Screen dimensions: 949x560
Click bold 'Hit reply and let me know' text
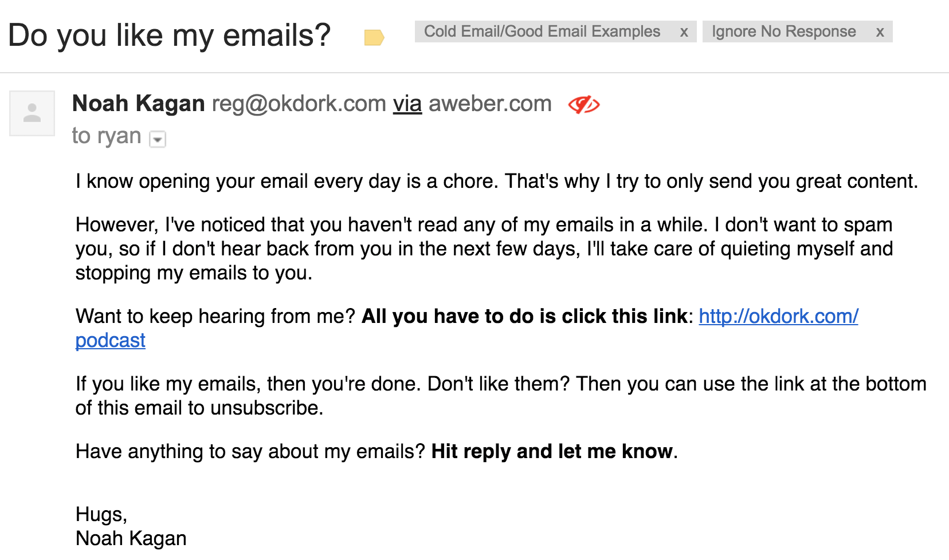pos(552,451)
